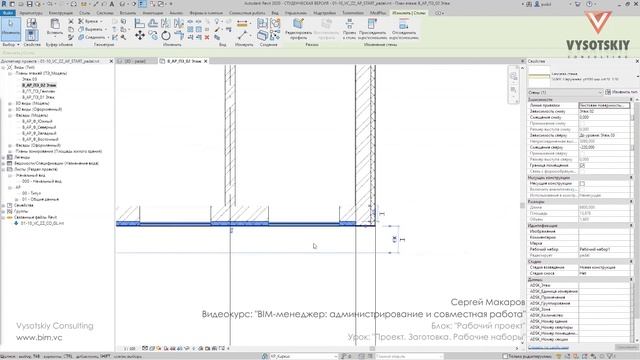Click the Изменить тип button in Properties

[622, 92]
